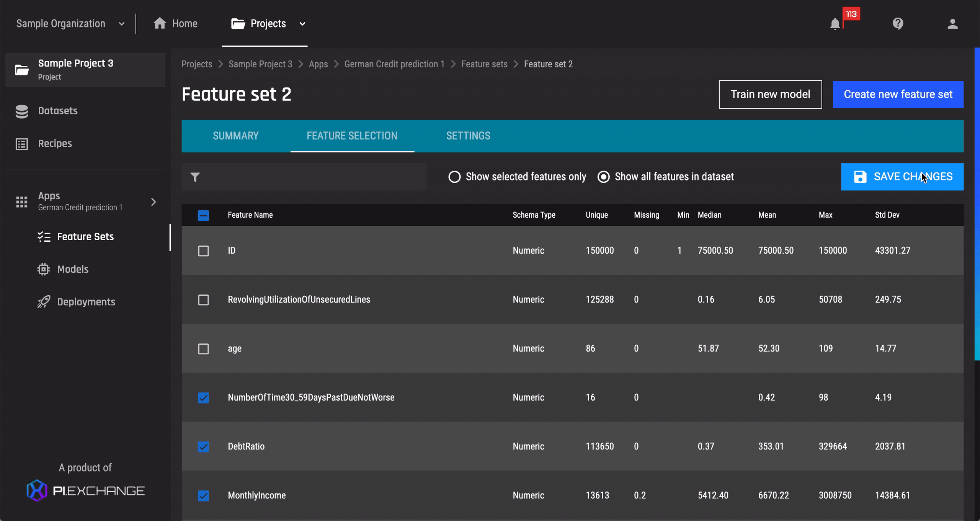Sort by Max column header
Image resolution: width=980 pixels, height=521 pixels.
[826, 215]
